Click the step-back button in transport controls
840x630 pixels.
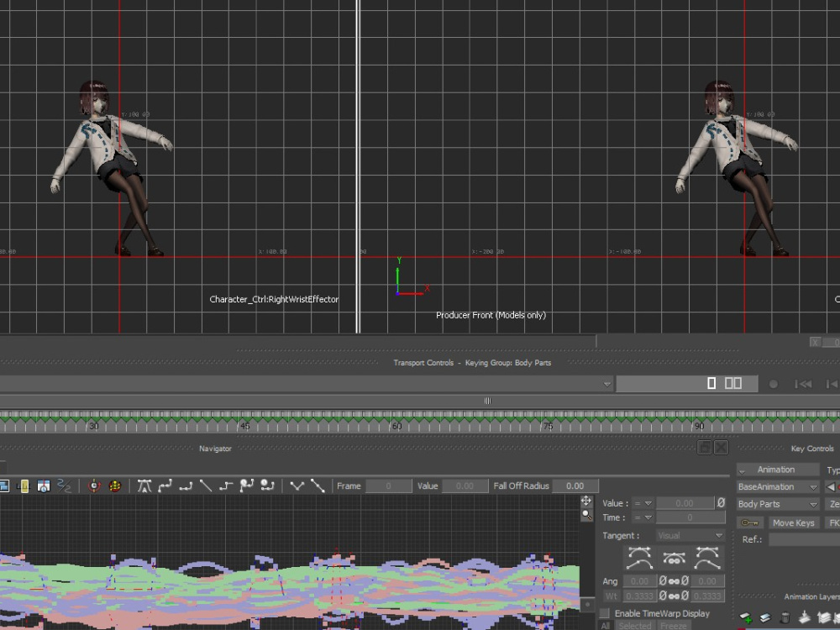[x=832, y=384]
